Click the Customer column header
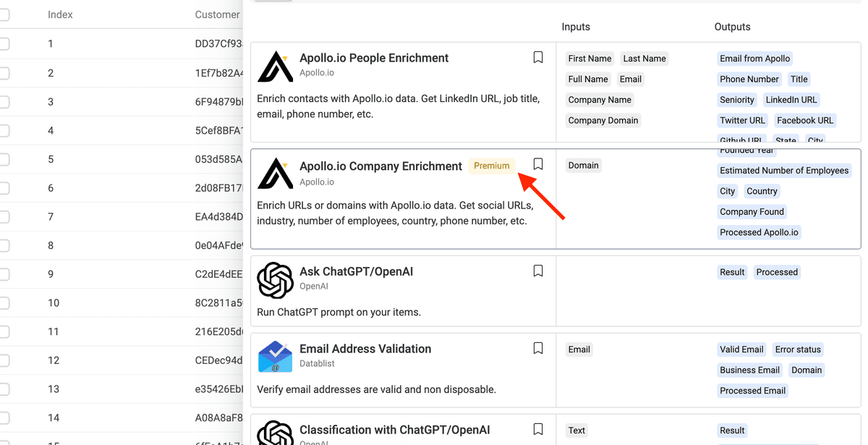868x445 pixels. click(x=218, y=14)
